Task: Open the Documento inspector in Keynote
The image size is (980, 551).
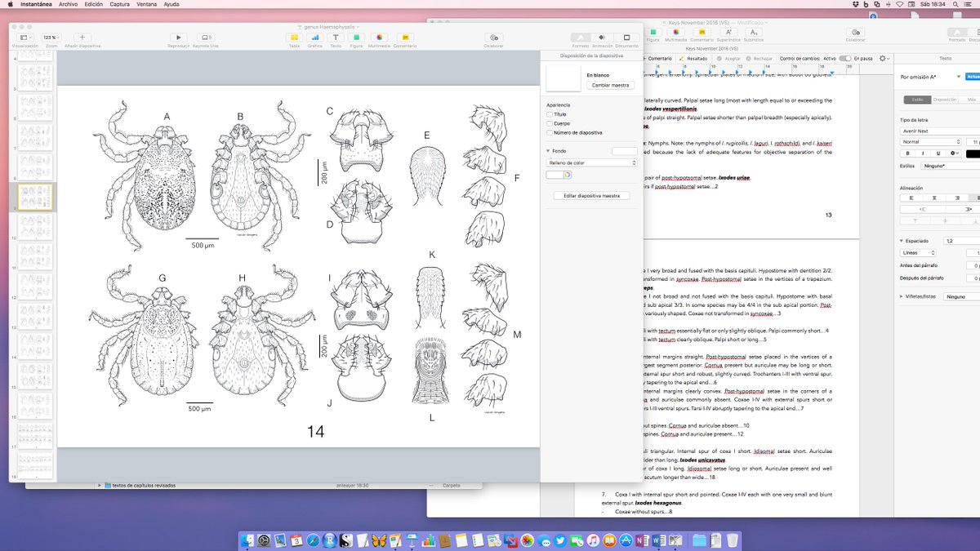Action: [626, 38]
